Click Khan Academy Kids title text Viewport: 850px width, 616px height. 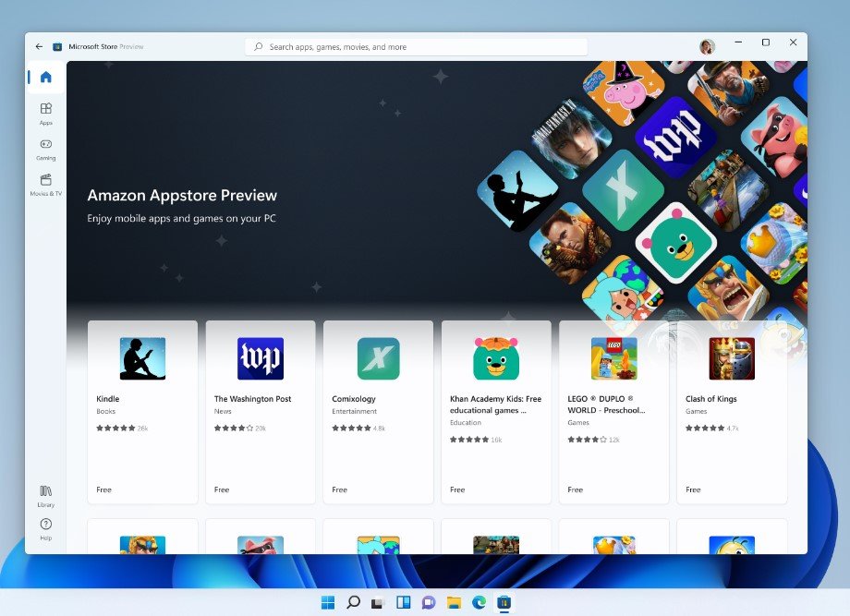click(x=495, y=405)
